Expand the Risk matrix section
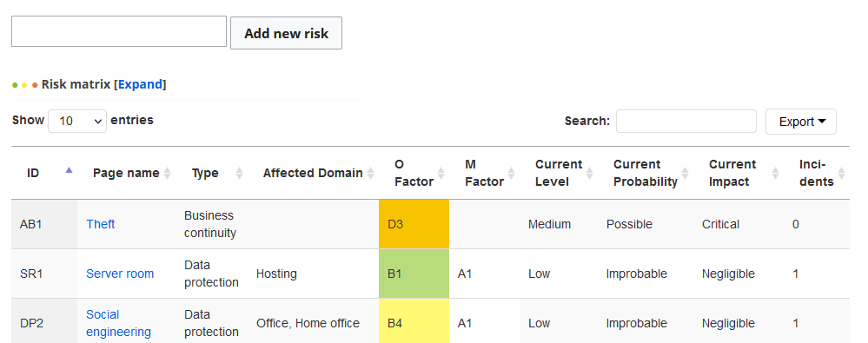This screenshot has width=868, height=343. coord(141,84)
